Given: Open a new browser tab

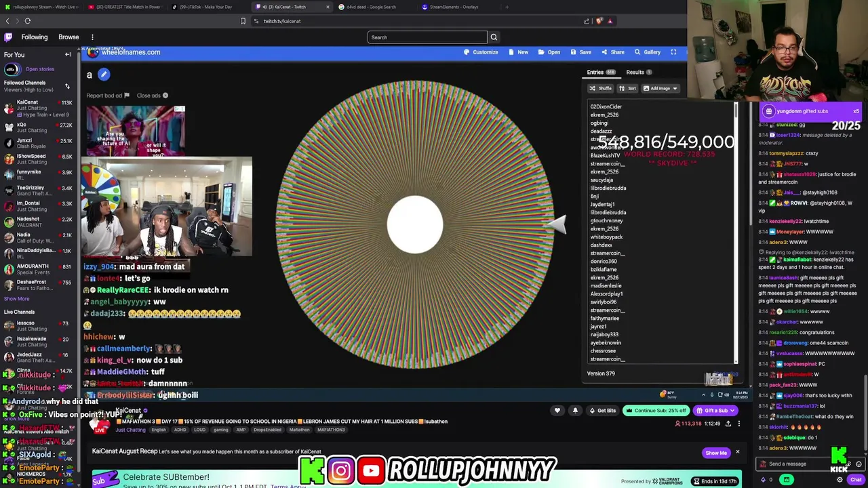Looking at the screenshot, I should pos(507,7).
